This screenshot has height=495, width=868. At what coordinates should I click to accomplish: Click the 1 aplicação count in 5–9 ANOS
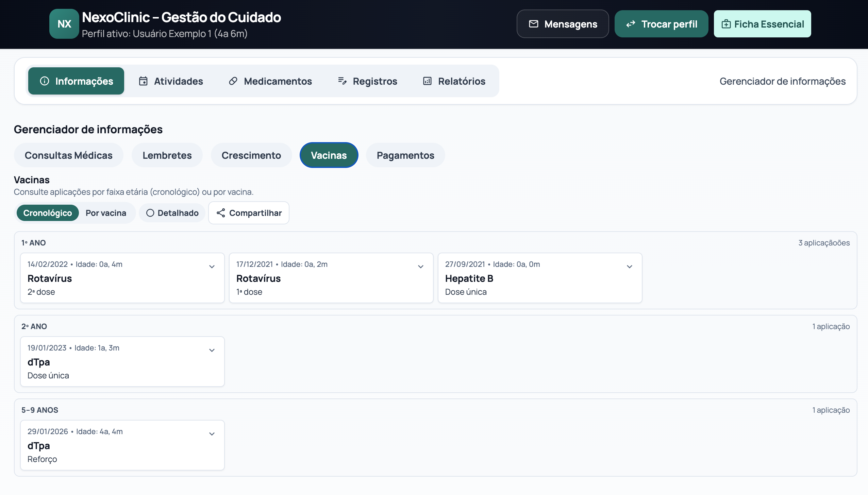click(831, 410)
